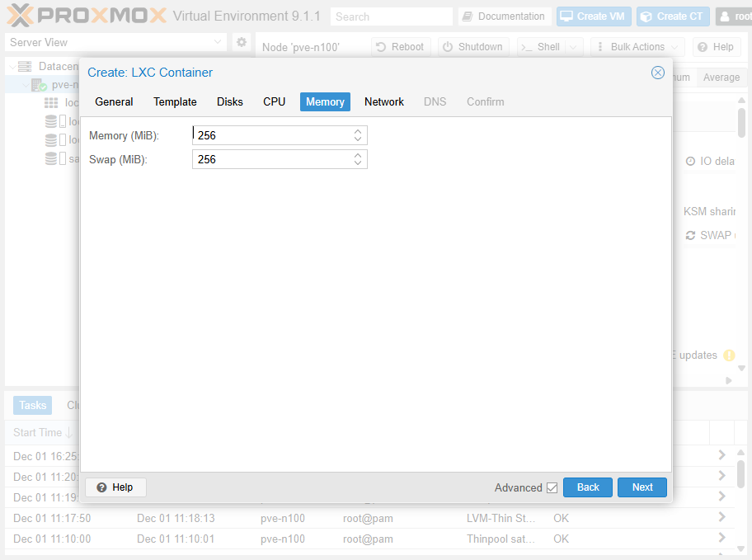Click the Create CT cube icon button
The width and height of the screenshot is (752, 560).
pos(673,16)
